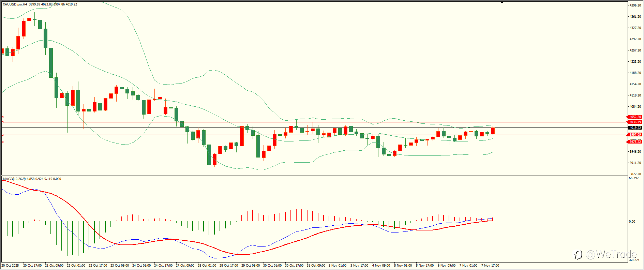
Task: Click the chart shift triangle marker at top
Action: click(x=502, y=2)
